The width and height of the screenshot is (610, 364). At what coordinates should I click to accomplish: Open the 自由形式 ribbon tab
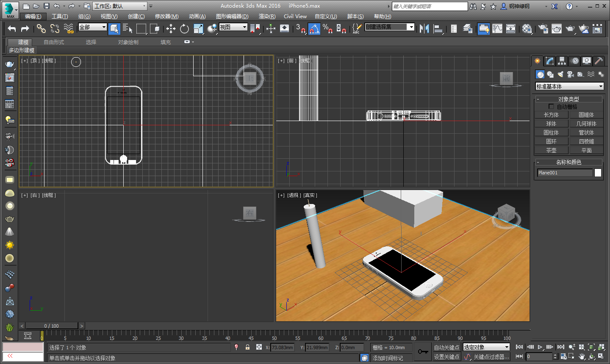[x=54, y=42]
